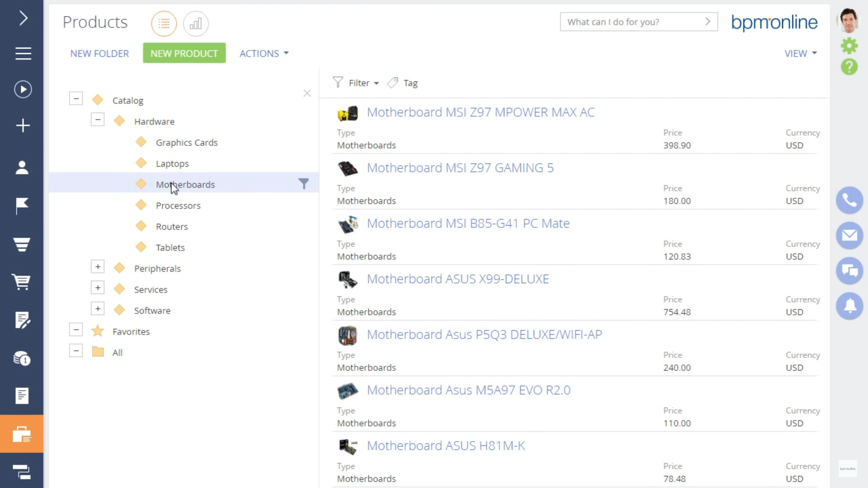868x488 pixels.
Task: Open Motherboard ASUS H81M-K
Action: point(446,446)
